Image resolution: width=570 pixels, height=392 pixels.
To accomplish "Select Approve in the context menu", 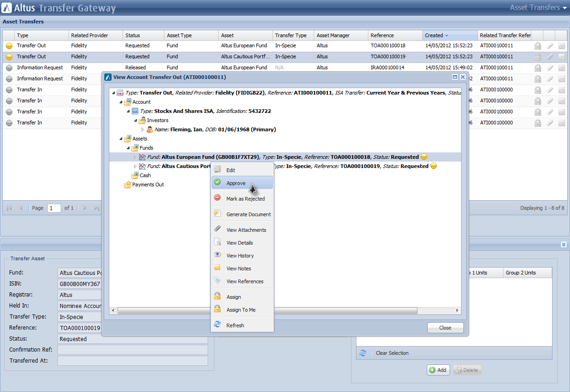I will click(x=243, y=183).
